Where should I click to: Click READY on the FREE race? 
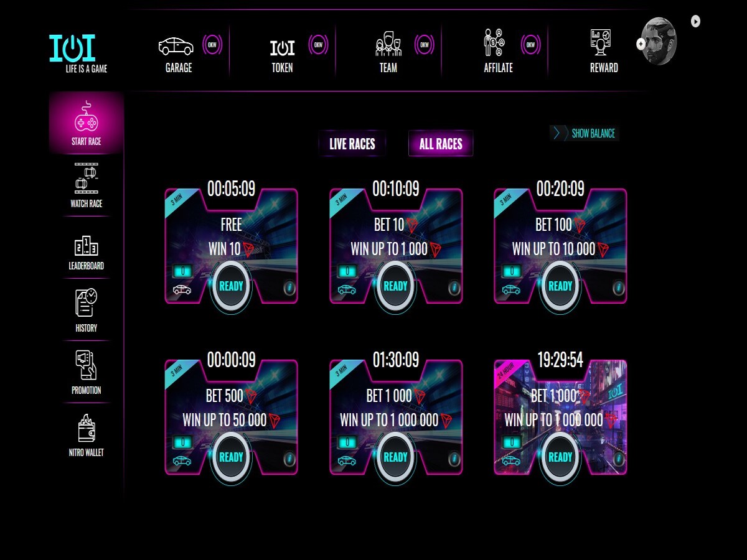click(231, 286)
